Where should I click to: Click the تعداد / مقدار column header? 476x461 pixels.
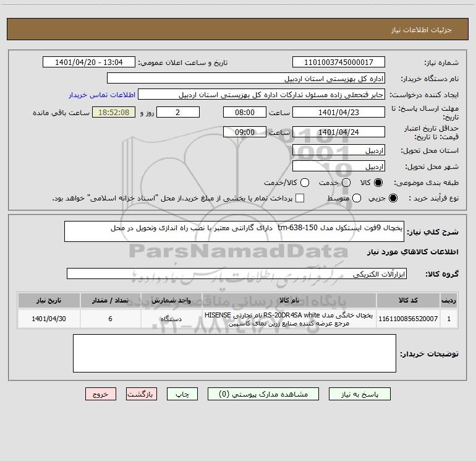(110, 300)
